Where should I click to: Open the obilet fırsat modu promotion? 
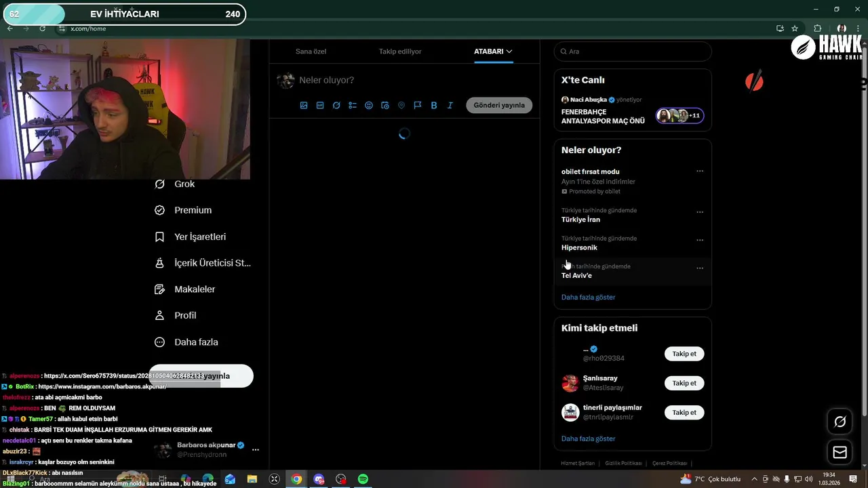click(590, 171)
